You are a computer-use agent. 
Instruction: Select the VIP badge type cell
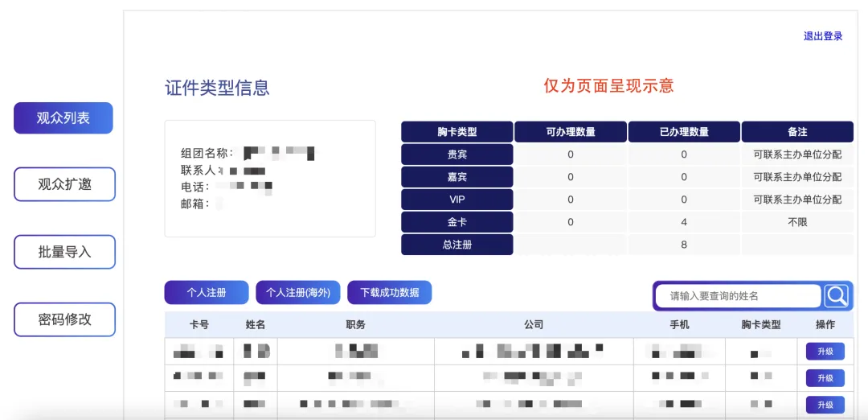(457, 200)
